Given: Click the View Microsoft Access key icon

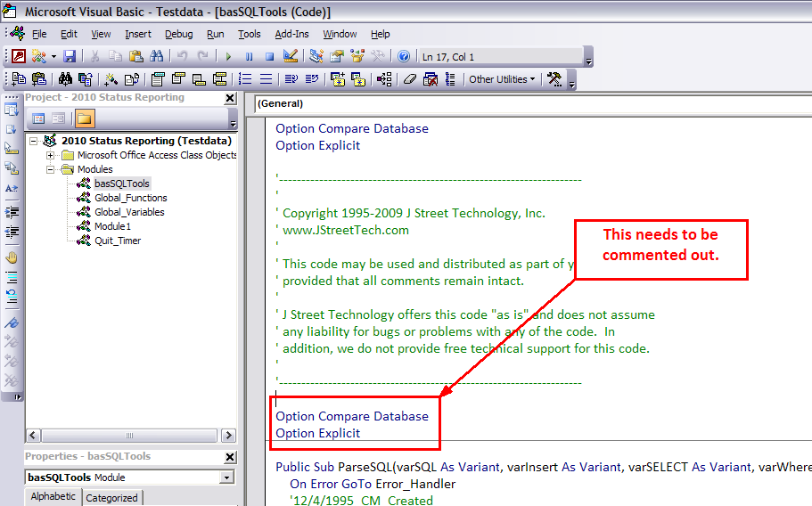Looking at the screenshot, I should tap(18, 56).
